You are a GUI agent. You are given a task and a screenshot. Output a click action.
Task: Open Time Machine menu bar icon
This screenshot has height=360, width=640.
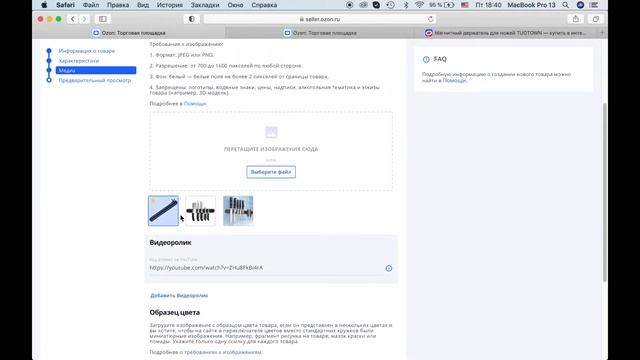pos(391,5)
